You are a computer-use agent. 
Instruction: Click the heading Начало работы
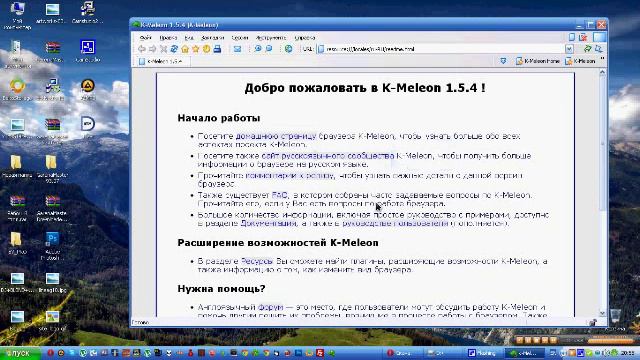point(219,118)
